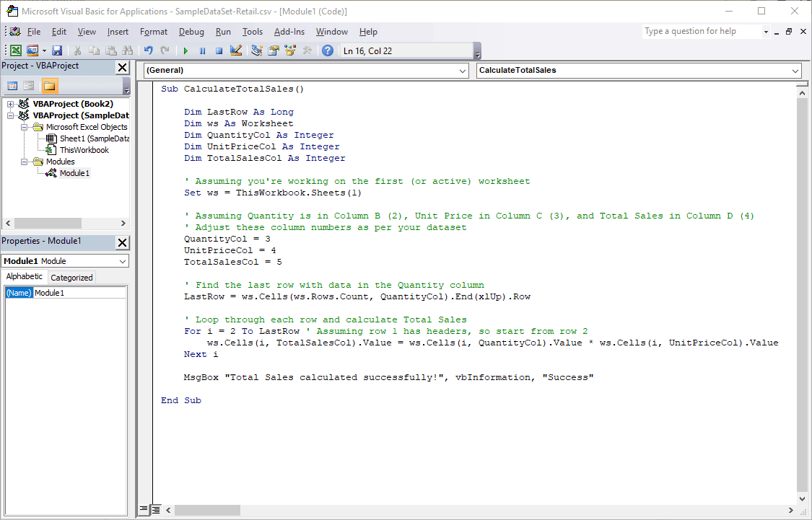Click scroll down arrow in code window
Viewport: 812px width, 520px height.
click(802, 499)
